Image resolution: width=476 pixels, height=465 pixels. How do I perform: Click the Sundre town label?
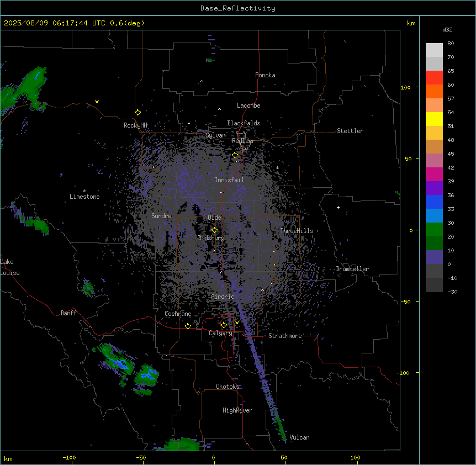coord(161,216)
